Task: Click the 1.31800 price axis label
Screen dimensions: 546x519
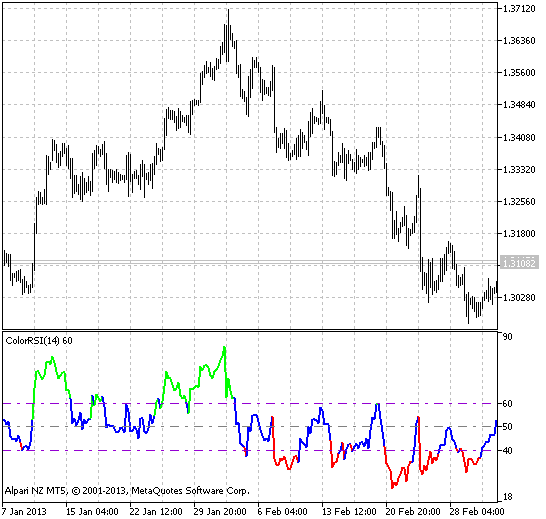Action: [519, 234]
